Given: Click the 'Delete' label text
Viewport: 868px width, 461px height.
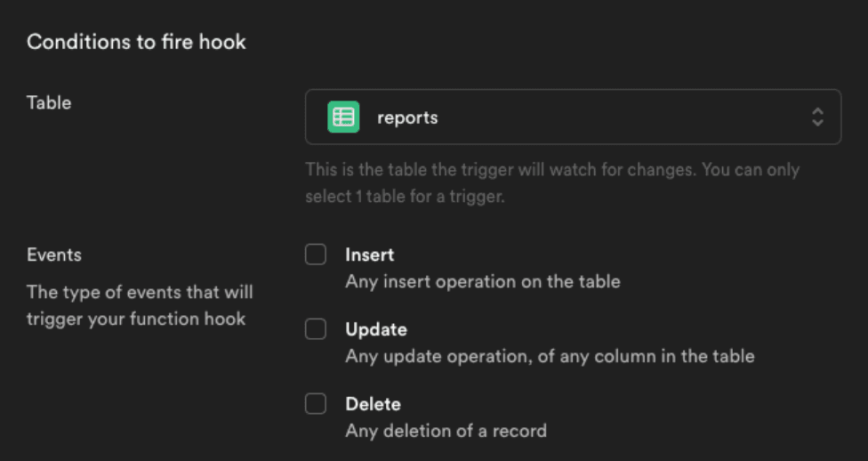Looking at the screenshot, I should (x=373, y=405).
